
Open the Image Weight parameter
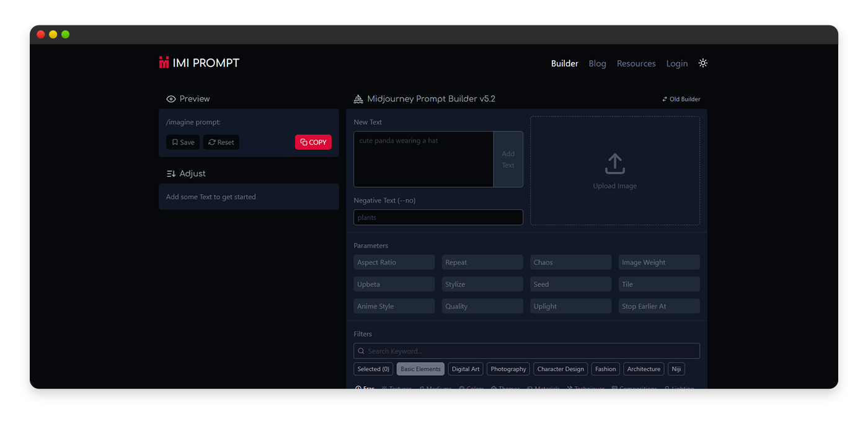[659, 262]
